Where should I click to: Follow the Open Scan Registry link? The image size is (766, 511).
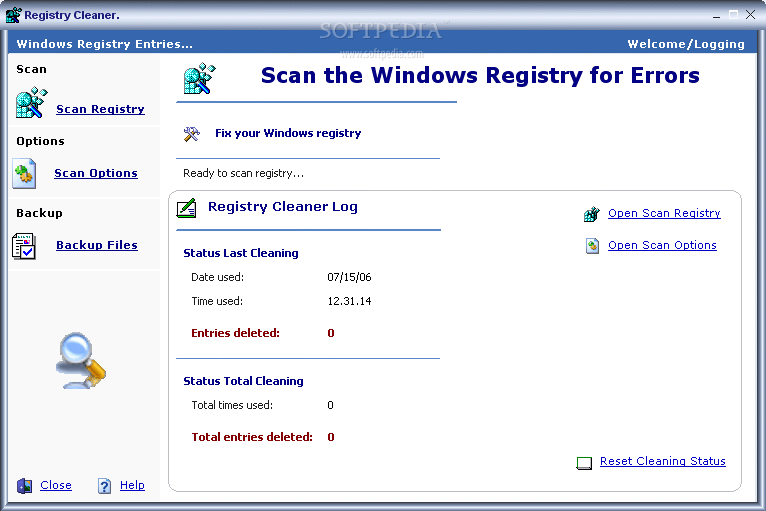coord(664,213)
